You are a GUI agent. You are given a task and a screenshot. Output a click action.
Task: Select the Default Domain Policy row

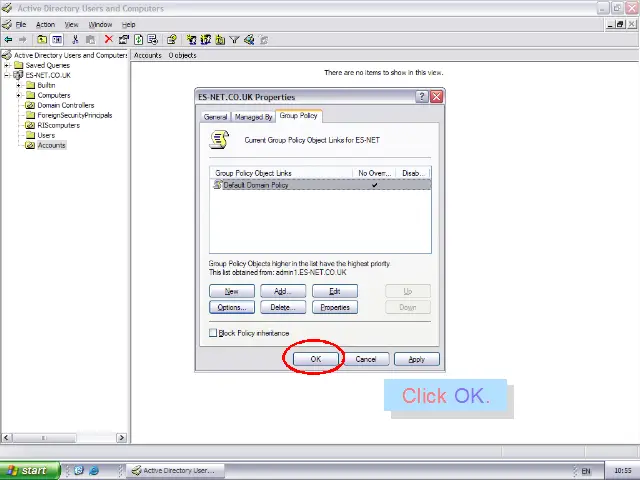(x=320, y=185)
